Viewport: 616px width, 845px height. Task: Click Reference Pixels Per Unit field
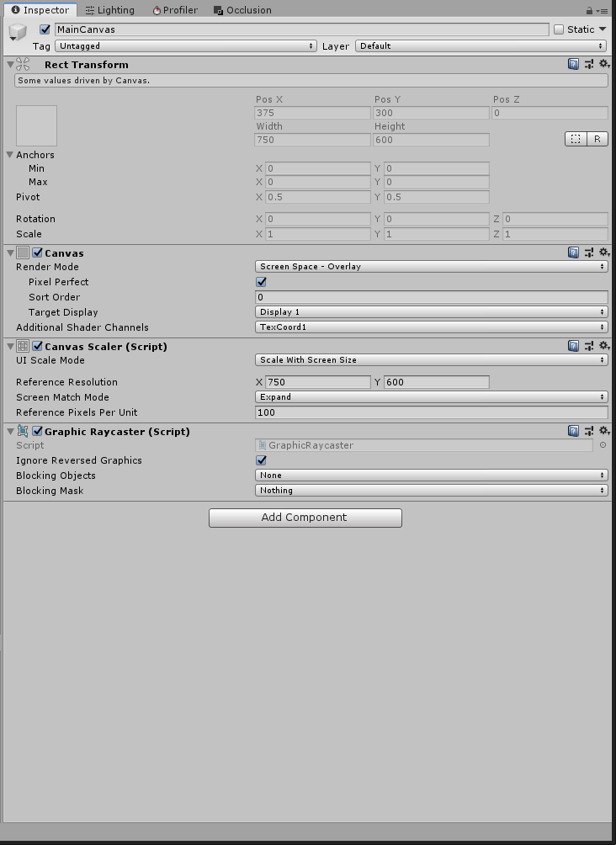pos(431,412)
